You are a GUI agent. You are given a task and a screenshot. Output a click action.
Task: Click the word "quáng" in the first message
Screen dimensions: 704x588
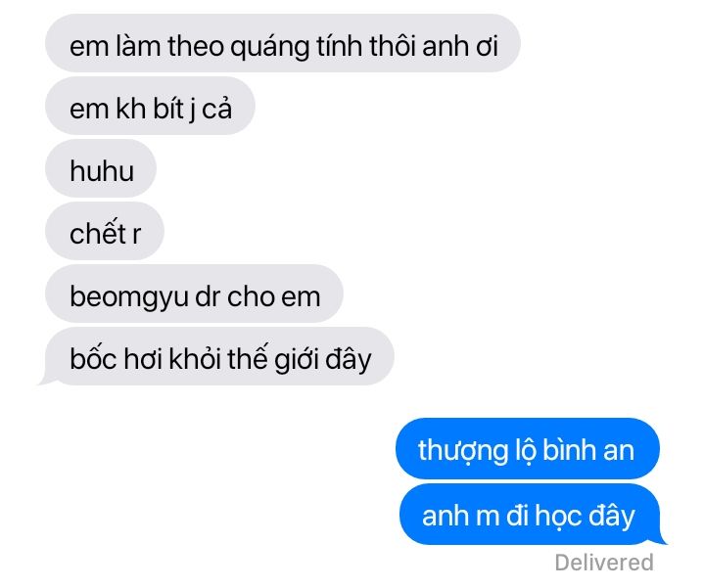270,47
